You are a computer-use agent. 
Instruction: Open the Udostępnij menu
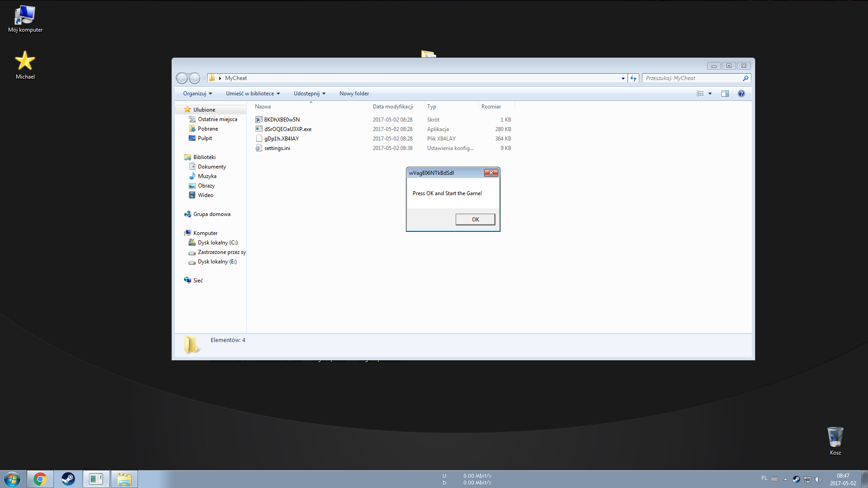point(310,94)
